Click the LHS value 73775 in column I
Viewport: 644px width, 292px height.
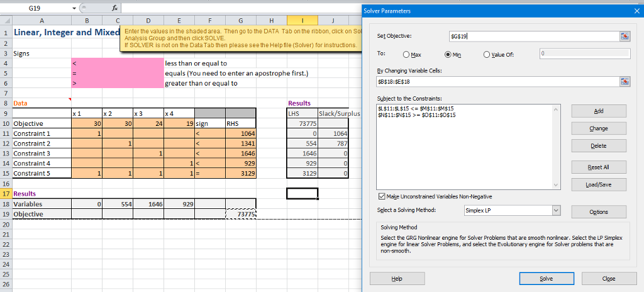tap(303, 123)
